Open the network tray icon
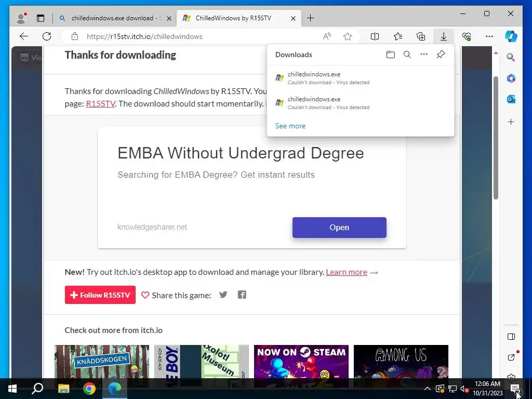Viewport: 532px width, 399px height. tap(452, 389)
